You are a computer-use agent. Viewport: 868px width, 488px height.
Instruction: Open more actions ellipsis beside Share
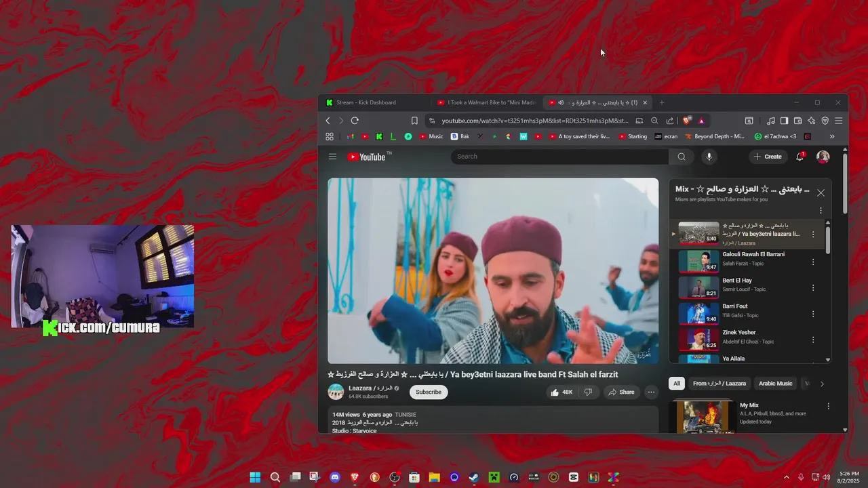[651, 392]
